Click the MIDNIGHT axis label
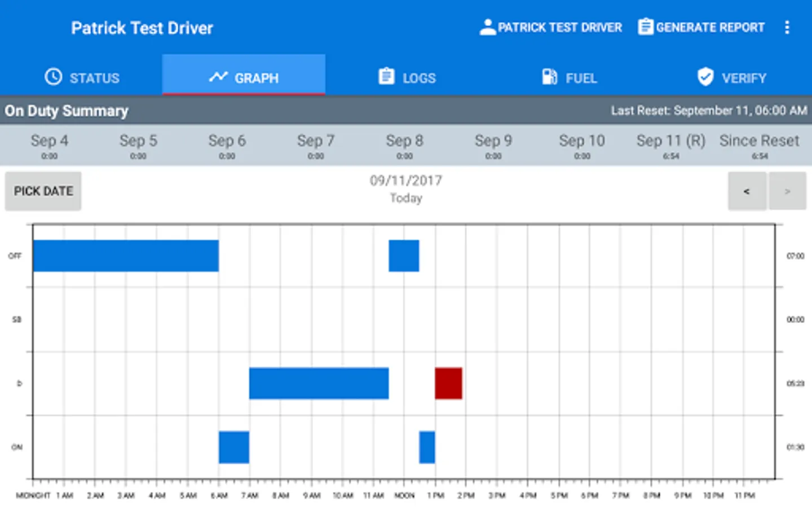Image resolution: width=812 pixels, height=508 pixels. click(x=33, y=496)
